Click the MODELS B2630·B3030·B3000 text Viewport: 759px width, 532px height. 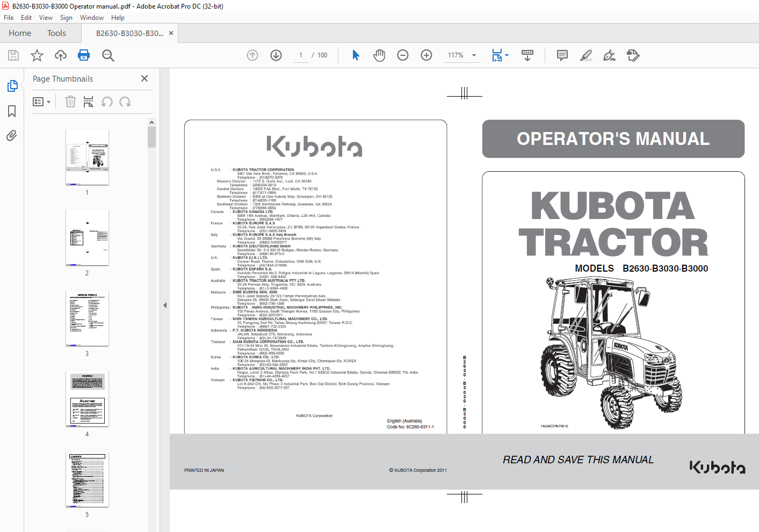(641, 268)
